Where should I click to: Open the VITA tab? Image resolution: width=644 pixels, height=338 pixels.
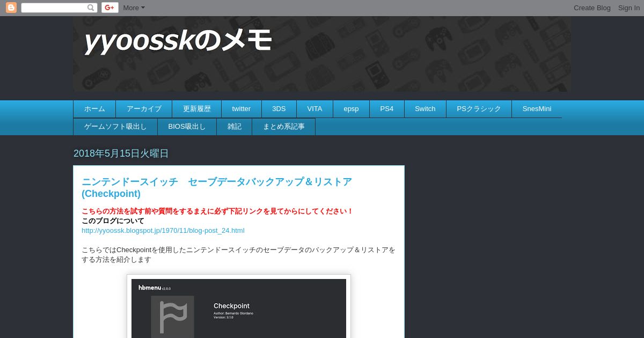click(x=315, y=109)
